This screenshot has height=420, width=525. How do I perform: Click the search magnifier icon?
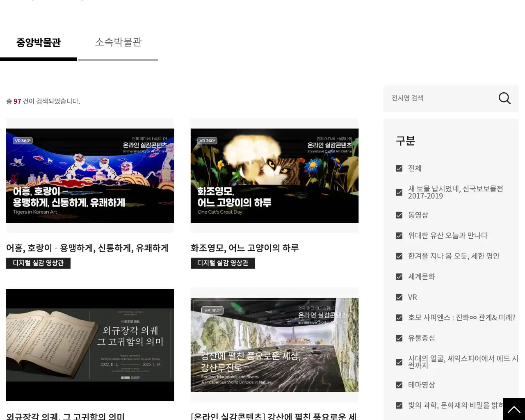point(504,98)
